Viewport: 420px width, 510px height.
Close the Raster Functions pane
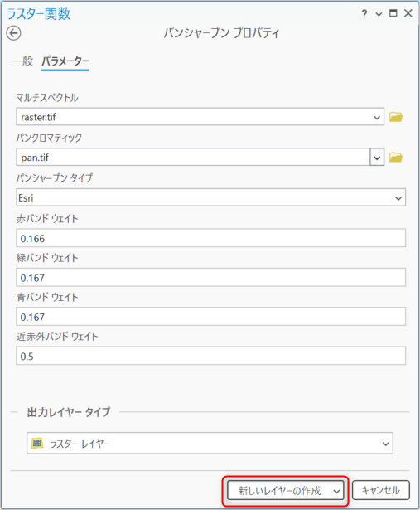408,13
